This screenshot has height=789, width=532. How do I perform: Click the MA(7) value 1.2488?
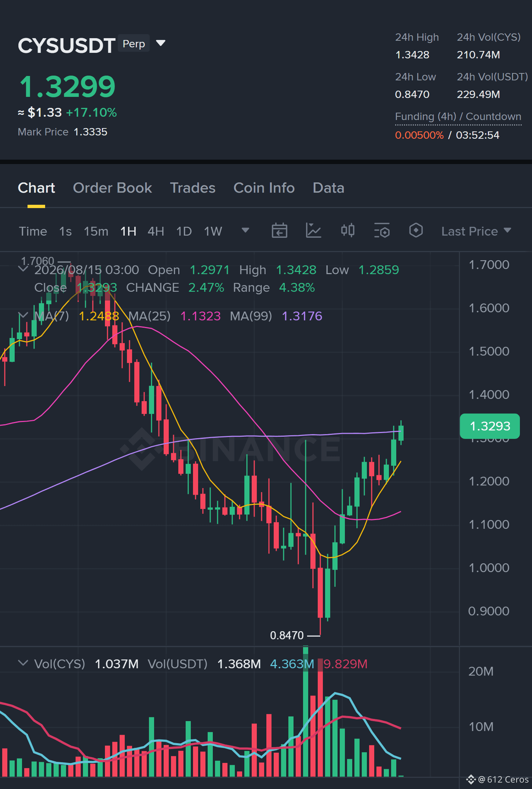point(99,316)
